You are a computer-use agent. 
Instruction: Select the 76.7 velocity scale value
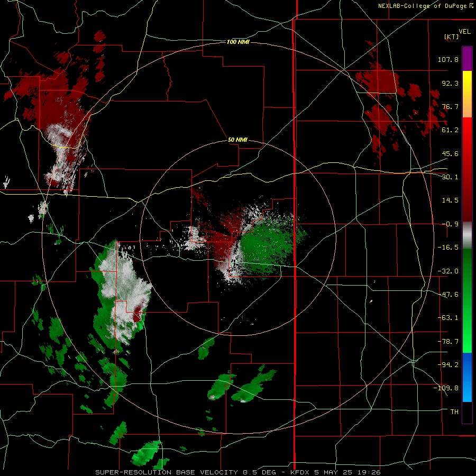[x=450, y=106]
